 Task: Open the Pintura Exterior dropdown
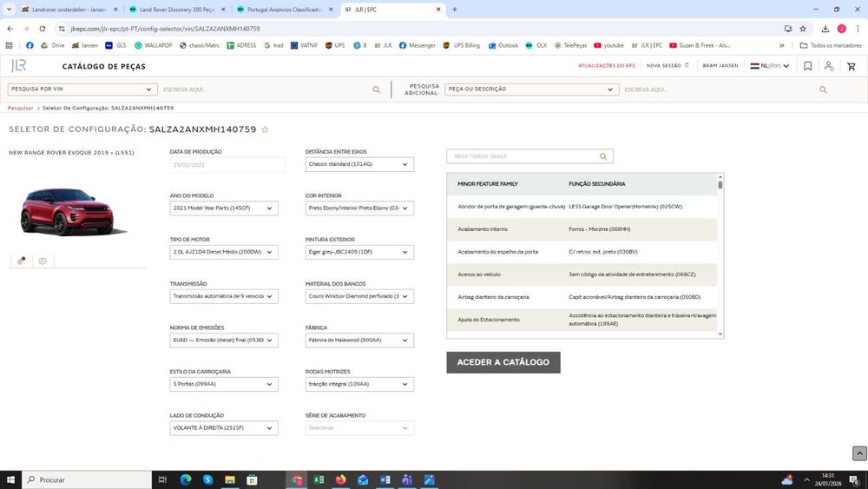click(359, 252)
